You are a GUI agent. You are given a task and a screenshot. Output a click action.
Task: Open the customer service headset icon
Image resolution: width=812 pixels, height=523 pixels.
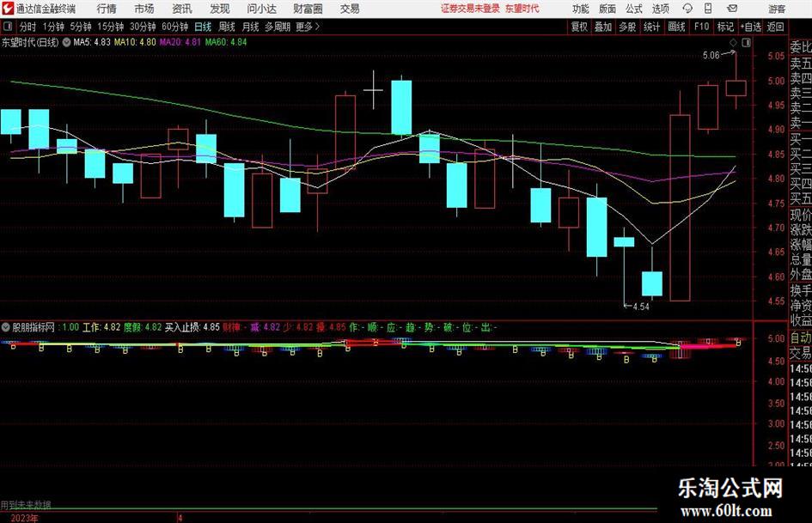[x=687, y=9]
